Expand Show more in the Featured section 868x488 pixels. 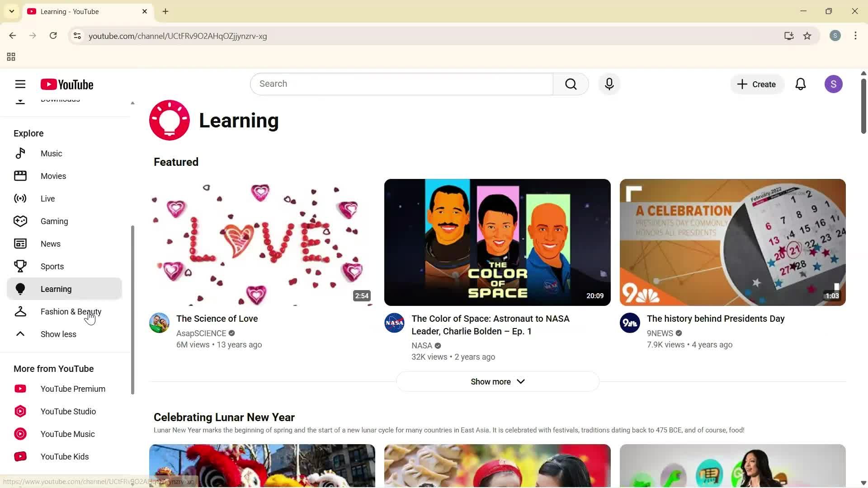497,381
